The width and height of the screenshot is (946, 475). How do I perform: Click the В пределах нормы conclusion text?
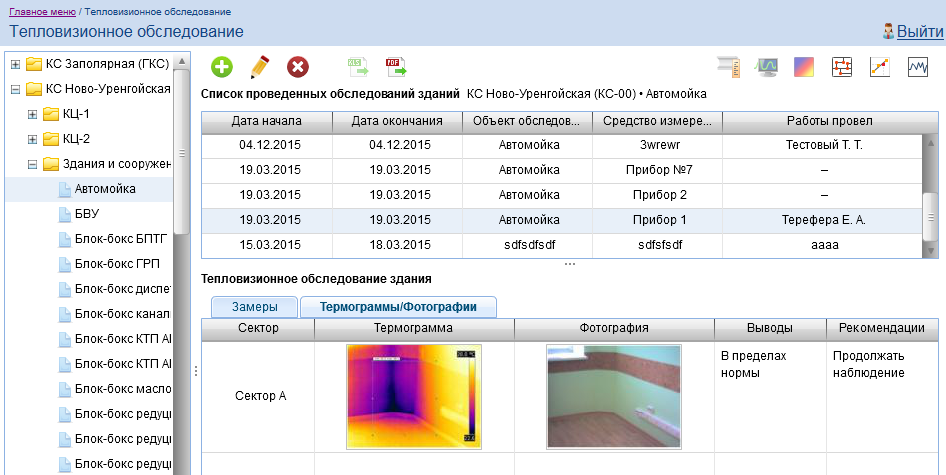pos(754,365)
